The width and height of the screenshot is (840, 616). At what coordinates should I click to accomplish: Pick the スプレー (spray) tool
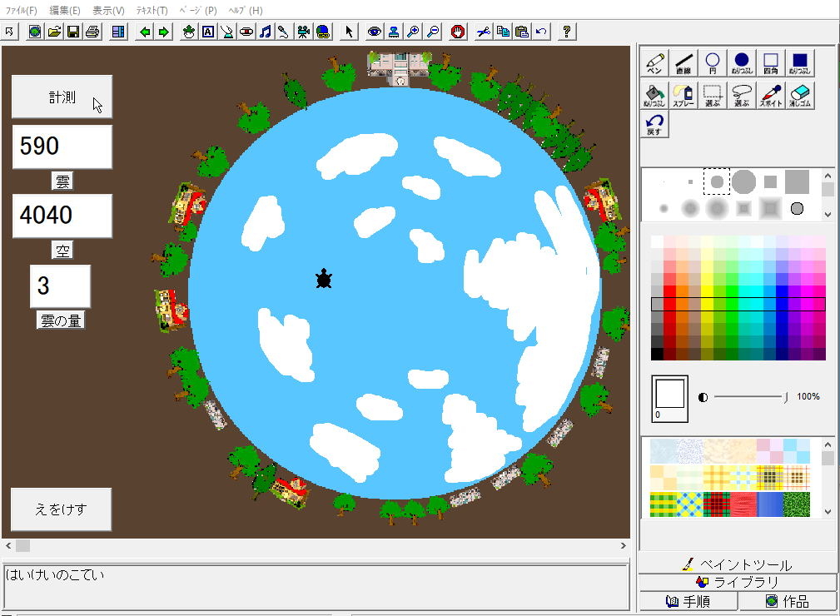683,96
